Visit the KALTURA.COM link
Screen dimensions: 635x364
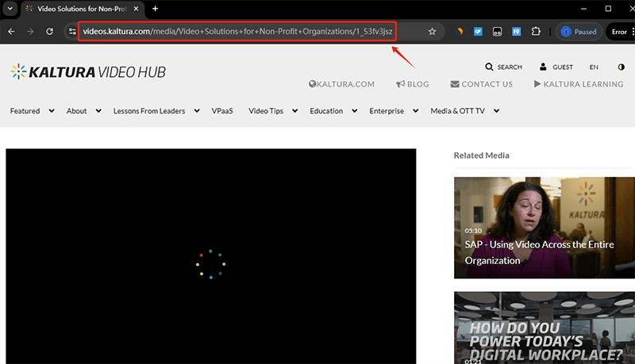coord(341,84)
